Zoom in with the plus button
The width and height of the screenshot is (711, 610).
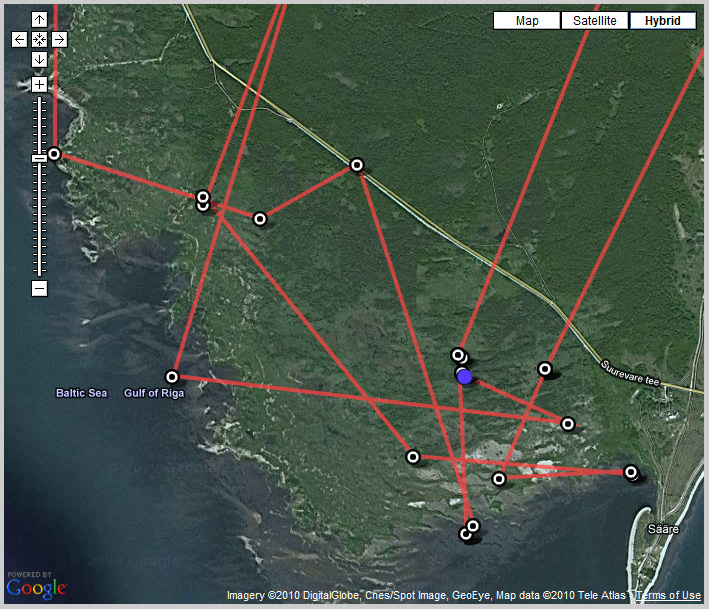click(x=39, y=84)
